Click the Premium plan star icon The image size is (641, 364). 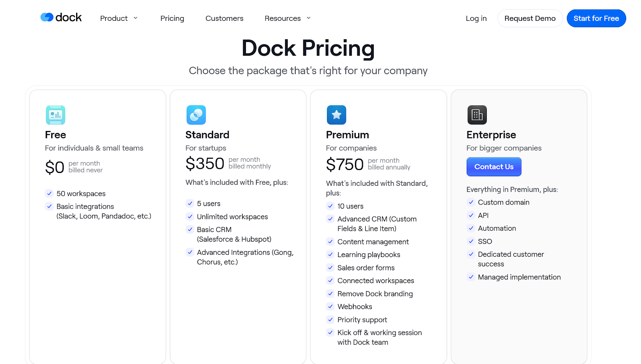point(337,115)
